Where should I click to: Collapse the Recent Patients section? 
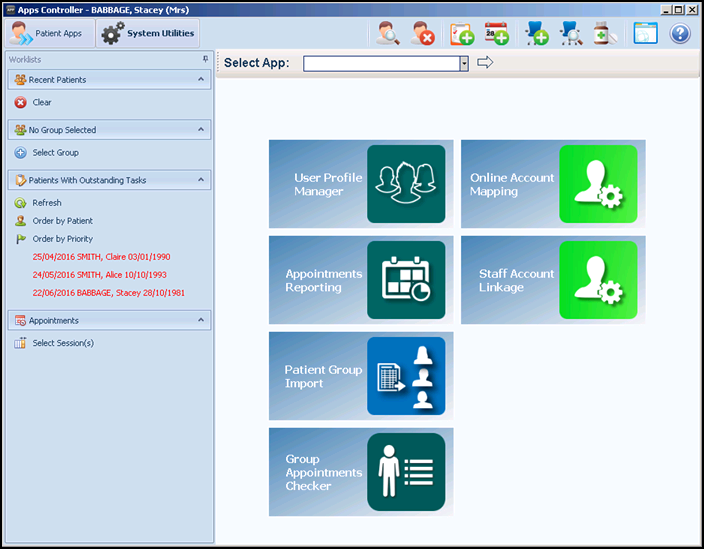(x=201, y=80)
